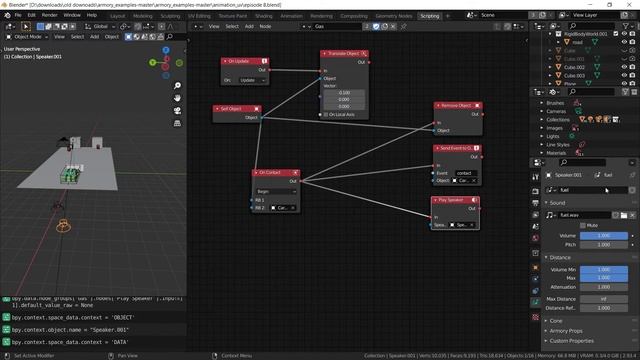Open the Speaker Object Data properties tab
This screenshot has width=640, height=360.
[536, 302]
